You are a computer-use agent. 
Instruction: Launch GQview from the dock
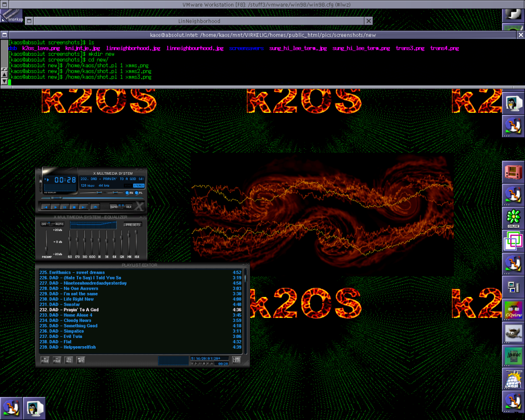[513, 310]
